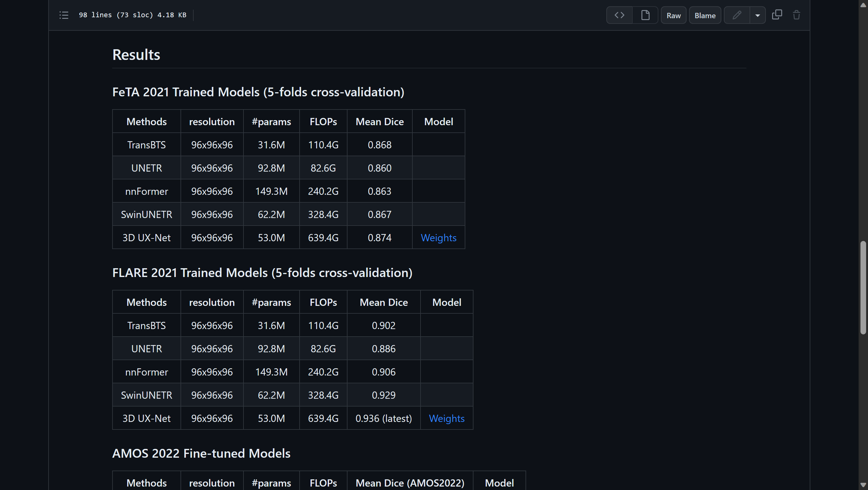The height and width of the screenshot is (490, 868).
Task: Click the 98 lines file info text
Action: tap(133, 15)
